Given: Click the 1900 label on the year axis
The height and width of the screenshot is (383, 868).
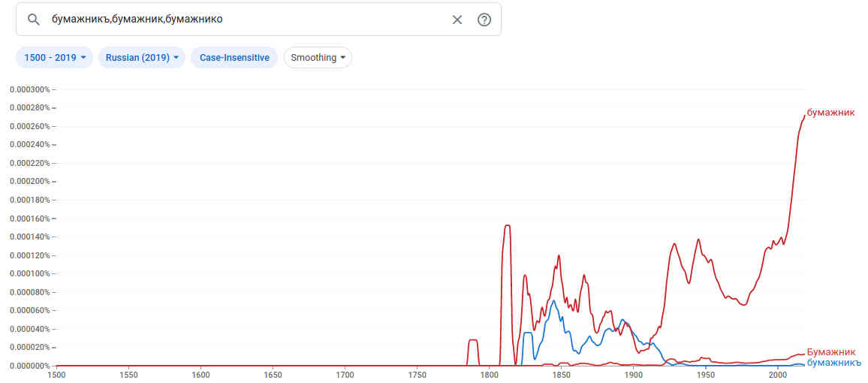Looking at the screenshot, I should (633, 374).
